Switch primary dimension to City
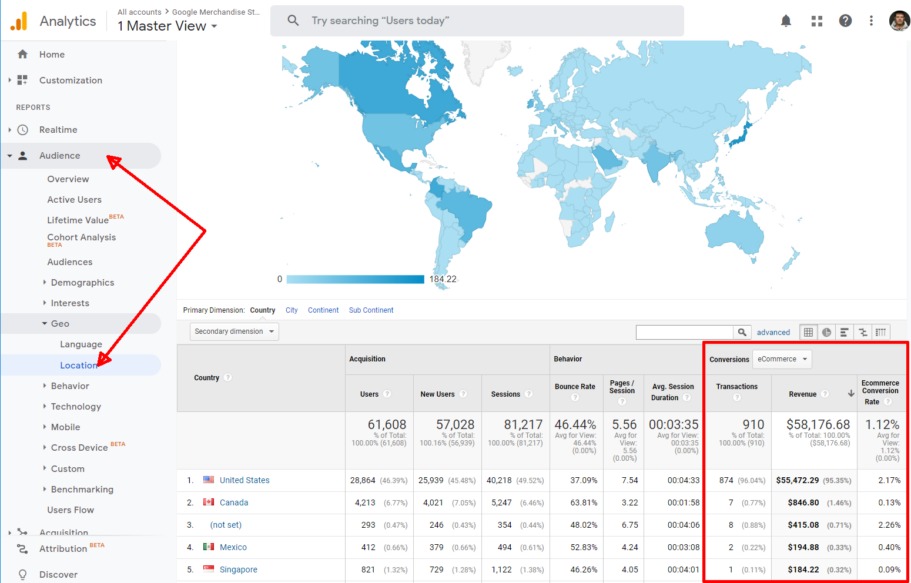911x583 pixels. click(x=291, y=310)
